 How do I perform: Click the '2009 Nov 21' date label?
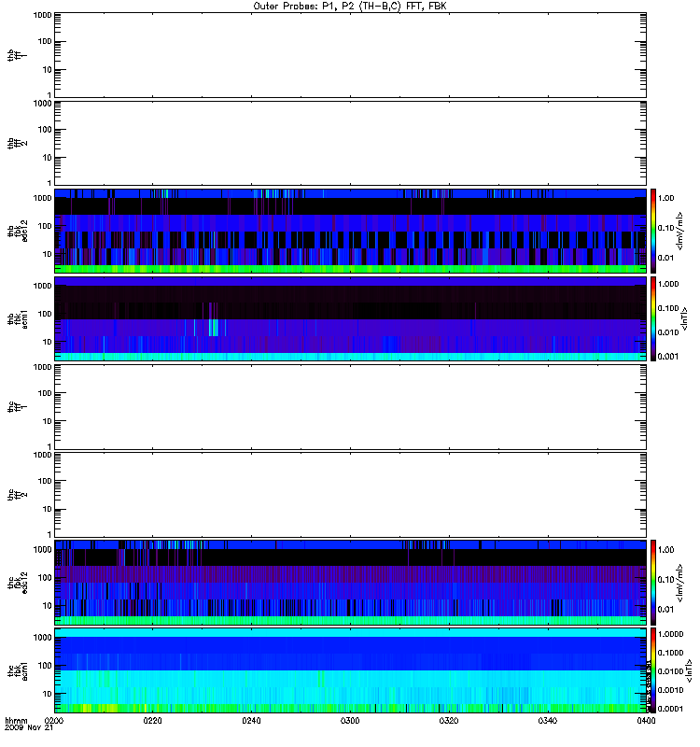(29, 728)
